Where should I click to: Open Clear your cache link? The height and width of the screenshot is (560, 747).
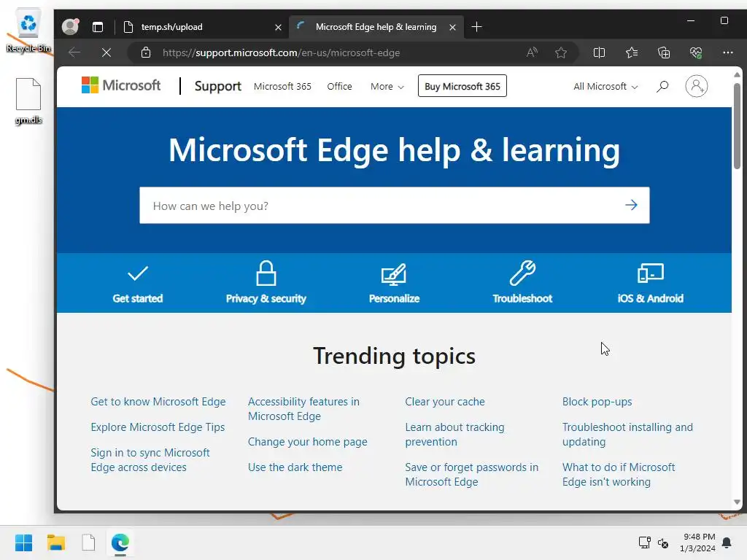coord(445,402)
